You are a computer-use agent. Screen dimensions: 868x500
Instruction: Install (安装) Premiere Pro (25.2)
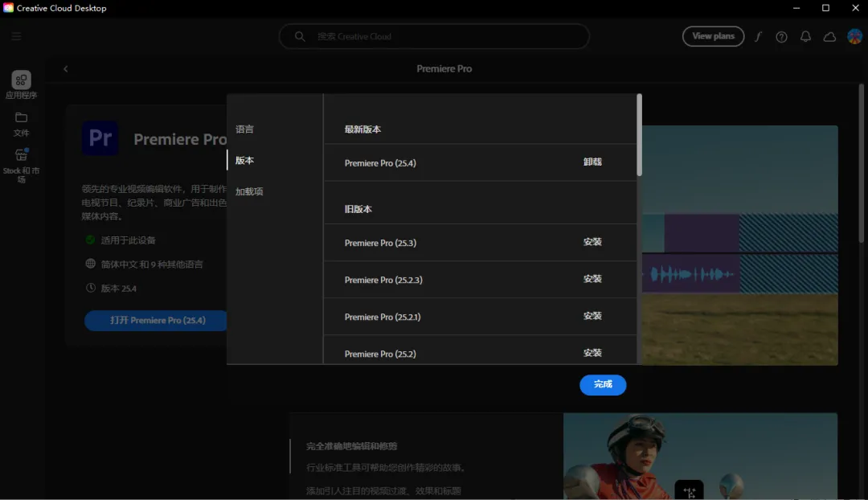click(592, 353)
